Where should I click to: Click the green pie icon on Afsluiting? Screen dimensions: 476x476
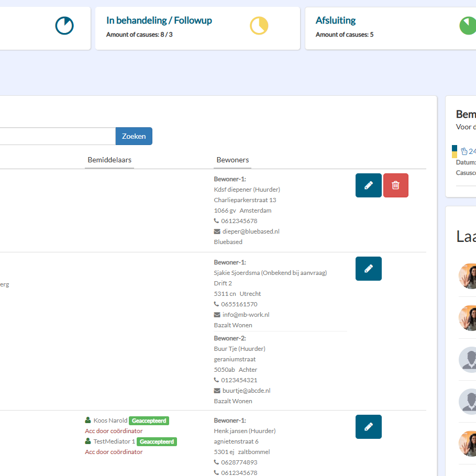[x=468, y=26]
